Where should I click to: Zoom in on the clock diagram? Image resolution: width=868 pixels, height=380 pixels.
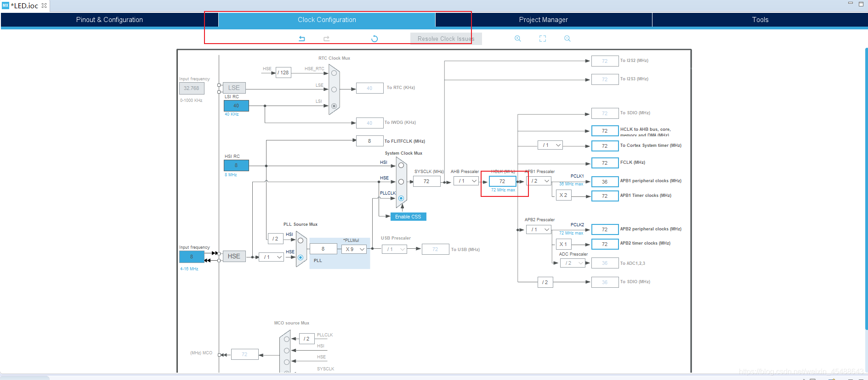518,39
